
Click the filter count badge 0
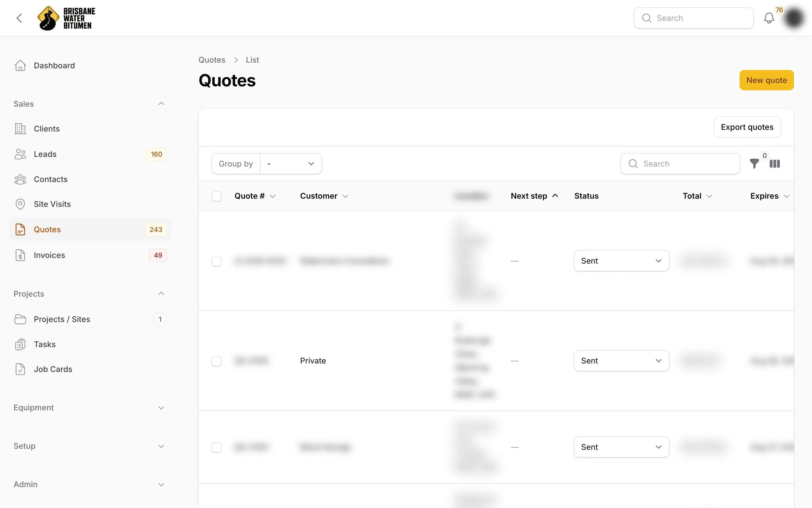tap(765, 156)
